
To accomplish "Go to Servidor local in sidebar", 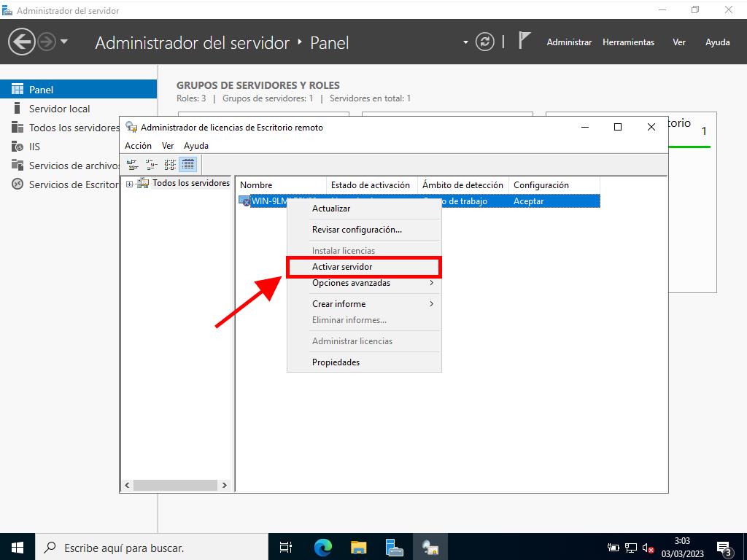I will 59,109.
